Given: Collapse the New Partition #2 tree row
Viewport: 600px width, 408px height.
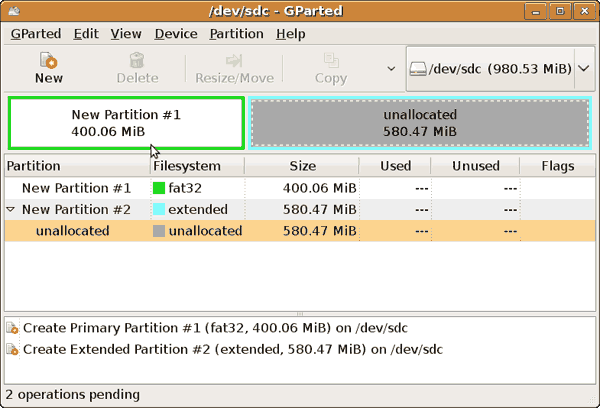Looking at the screenshot, I should (x=11, y=209).
